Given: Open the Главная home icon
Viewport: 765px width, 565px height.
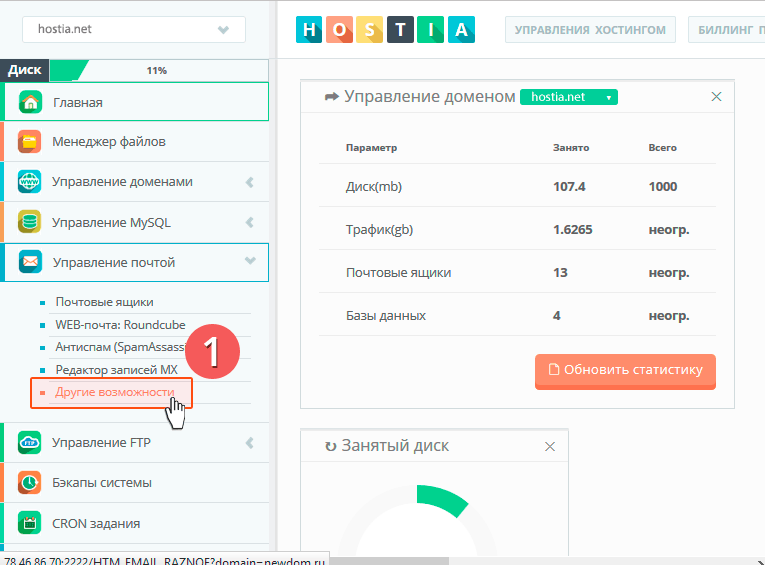Looking at the screenshot, I should [30, 102].
